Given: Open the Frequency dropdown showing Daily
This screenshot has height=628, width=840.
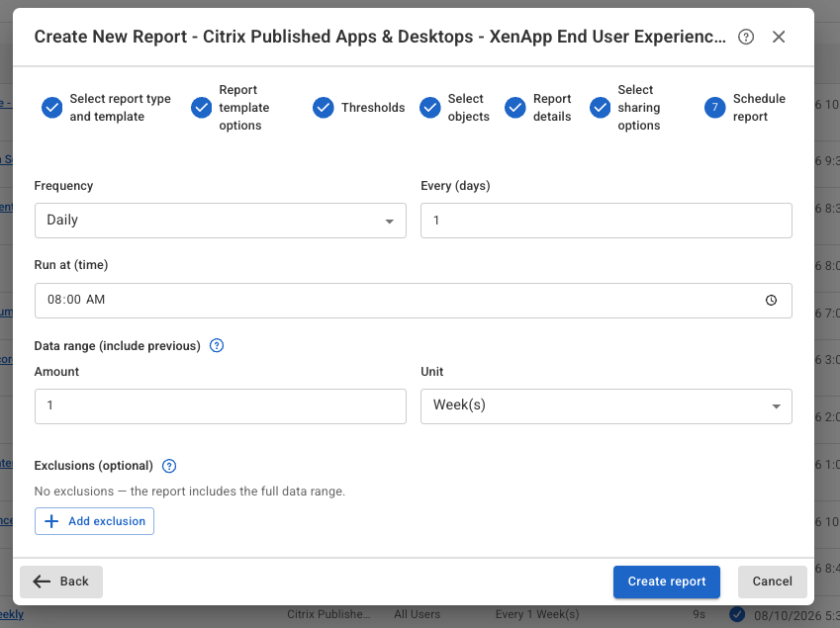Looking at the screenshot, I should pos(221,221).
